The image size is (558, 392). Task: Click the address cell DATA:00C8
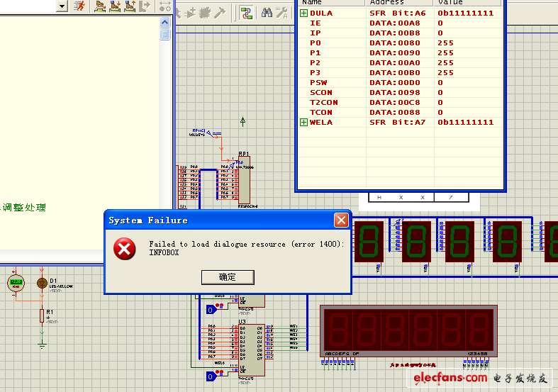click(395, 103)
